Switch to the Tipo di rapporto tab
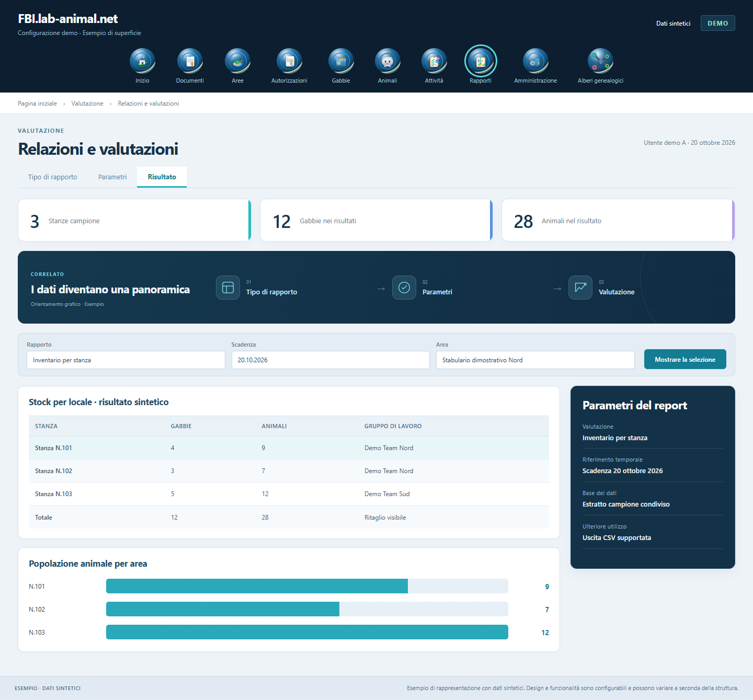753x700 pixels. [53, 177]
